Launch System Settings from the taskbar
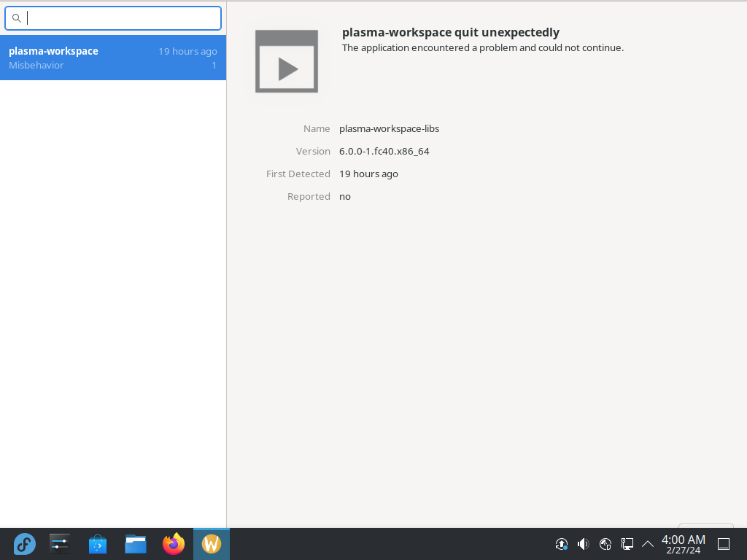Screen dimensions: 747x560 [60, 544]
